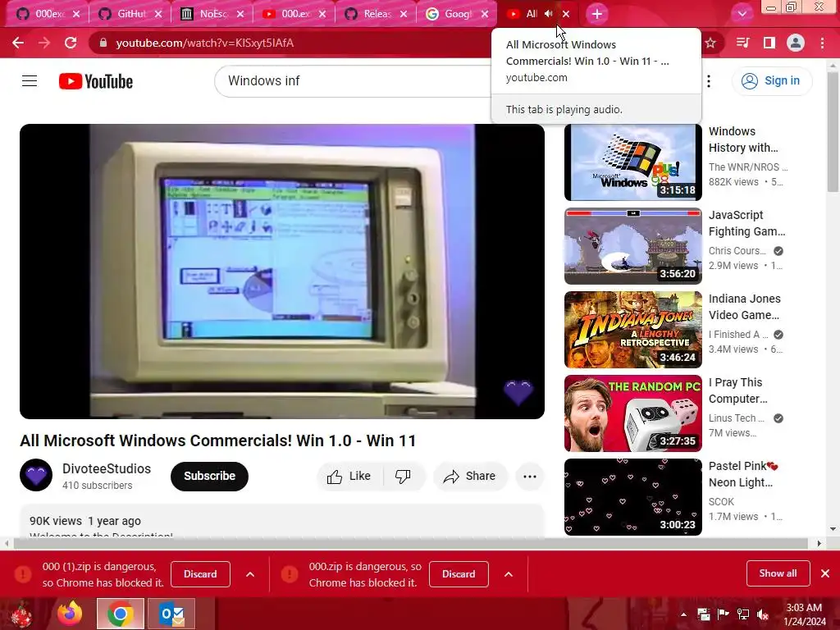Open the Chrome profile avatar
840x630 pixels.
[796, 43]
